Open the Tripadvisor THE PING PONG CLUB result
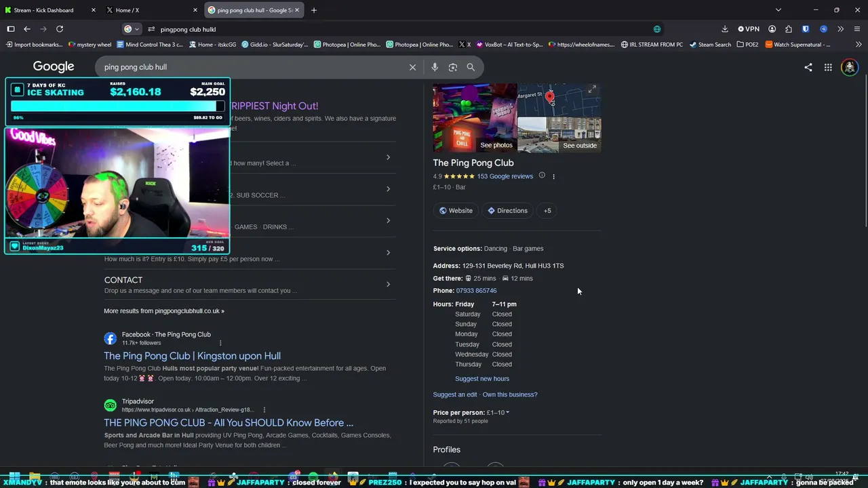The width and height of the screenshot is (868, 488). coord(229,423)
